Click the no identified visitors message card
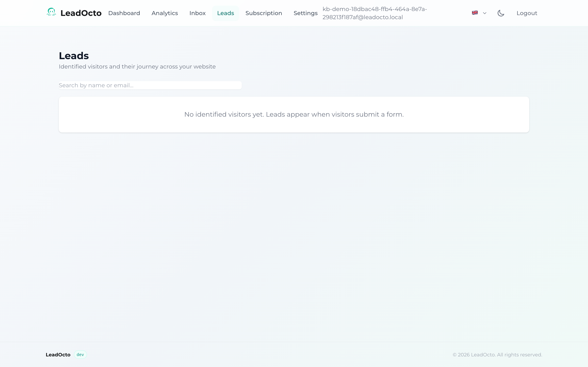 coord(294,114)
